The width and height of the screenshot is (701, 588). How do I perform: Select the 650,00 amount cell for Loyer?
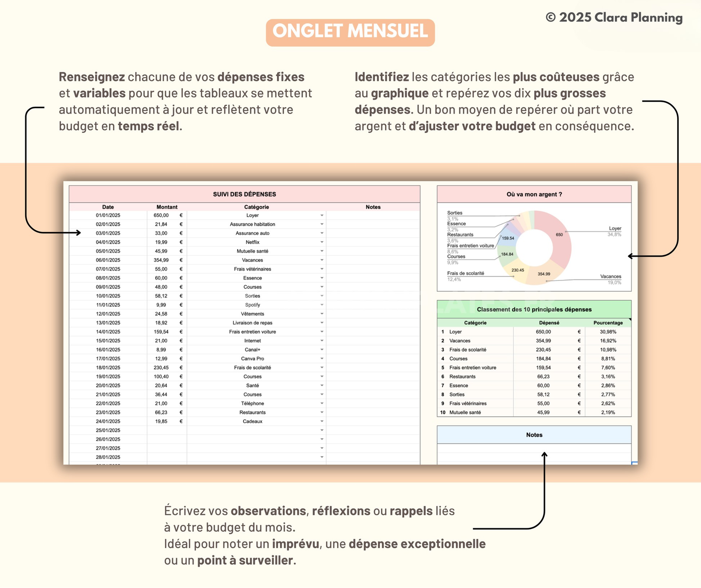162,215
